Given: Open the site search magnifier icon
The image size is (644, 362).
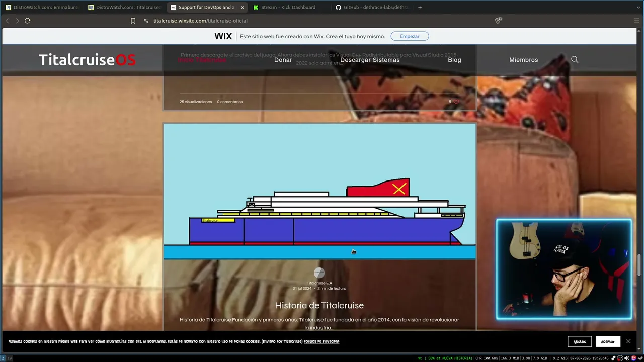Looking at the screenshot, I should (x=575, y=59).
